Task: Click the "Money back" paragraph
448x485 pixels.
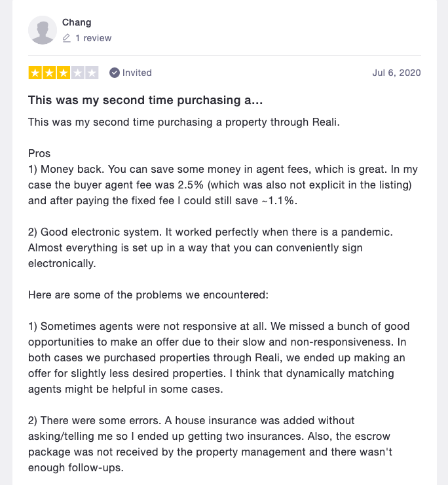Action: pos(223,185)
